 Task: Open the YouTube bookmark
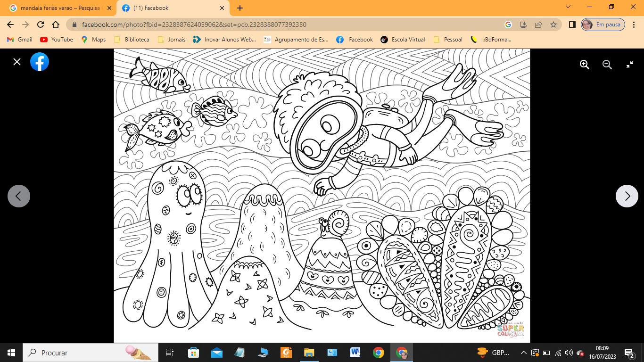tap(57, 40)
